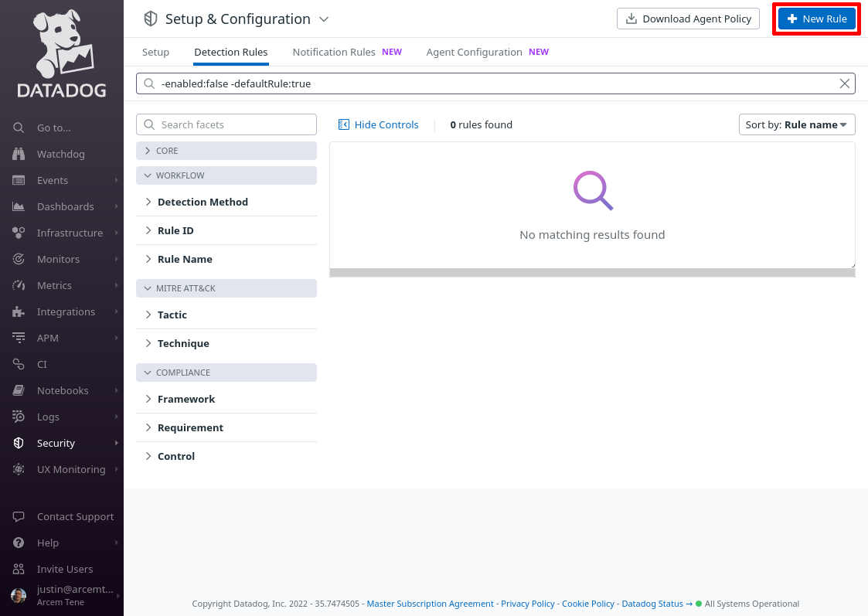Click the green All Systems Operational dot
868x616 pixels.
point(699,604)
